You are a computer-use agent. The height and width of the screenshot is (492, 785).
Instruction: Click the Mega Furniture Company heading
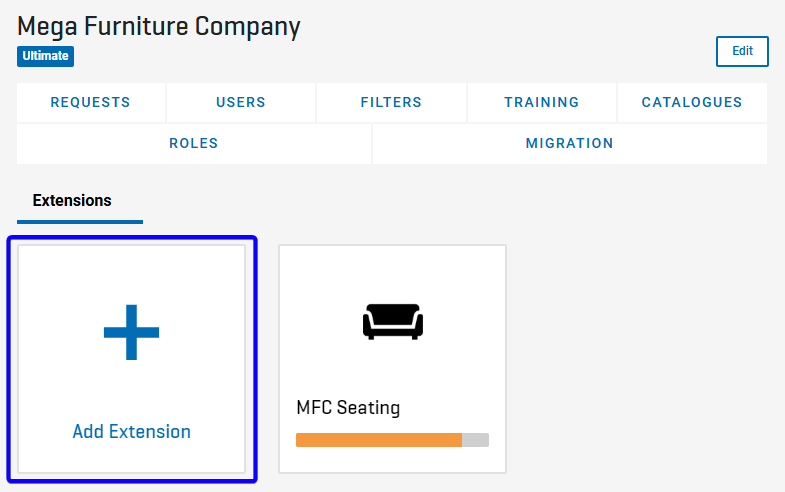point(159,28)
